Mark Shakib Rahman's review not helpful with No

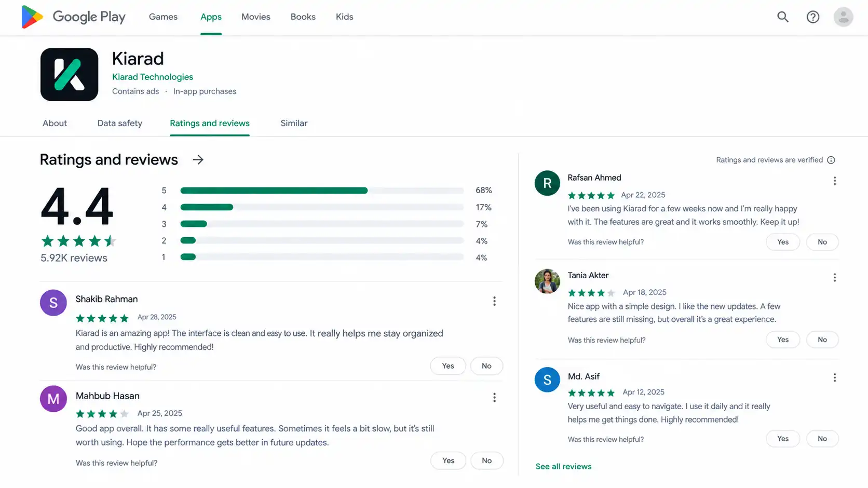click(486, 366)
